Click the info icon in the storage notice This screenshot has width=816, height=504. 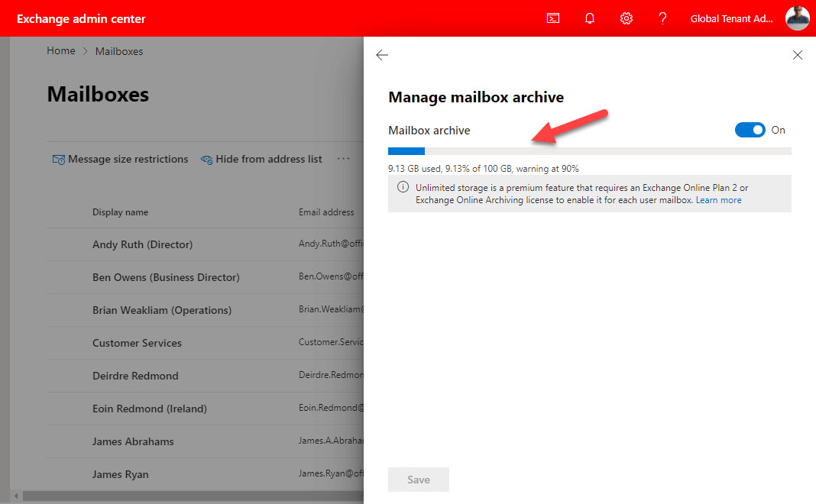[x=403, y=187]
